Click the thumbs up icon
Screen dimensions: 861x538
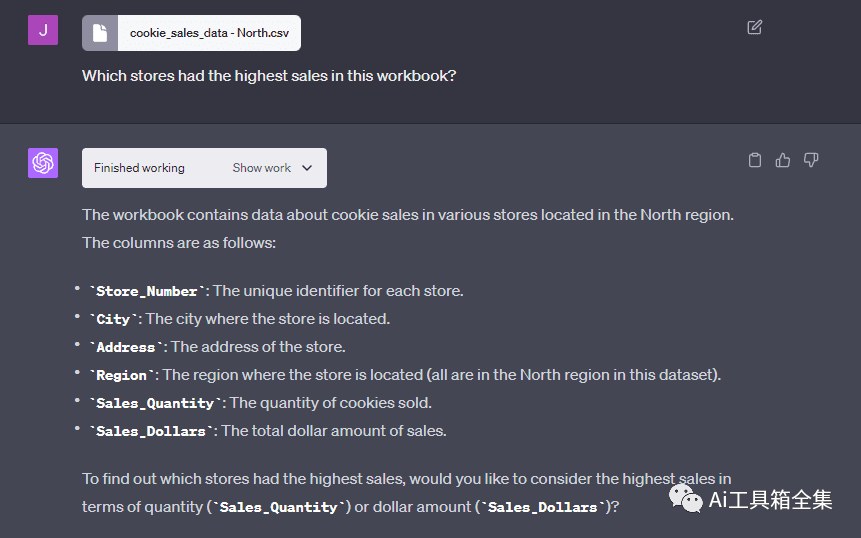pos(783,160)
